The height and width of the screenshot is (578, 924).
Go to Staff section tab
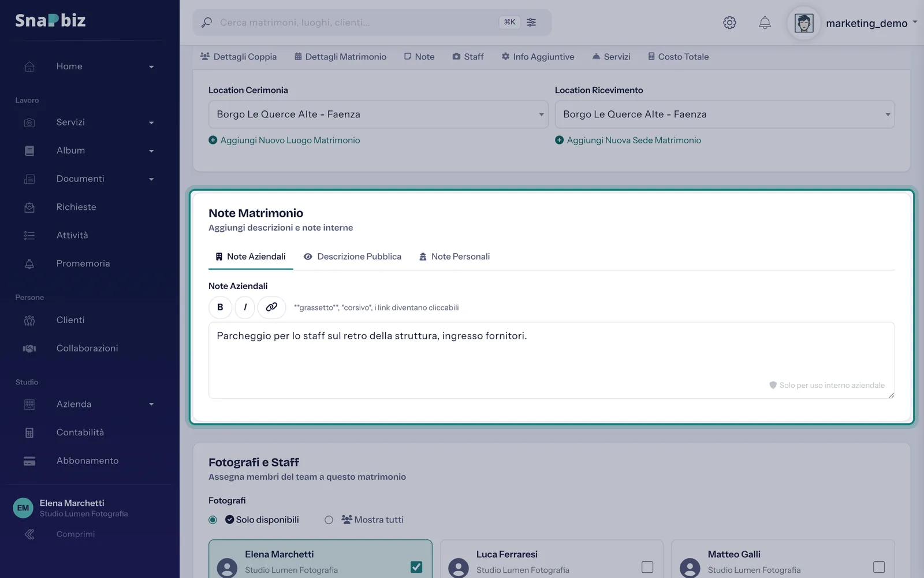[x=468, y=57]
